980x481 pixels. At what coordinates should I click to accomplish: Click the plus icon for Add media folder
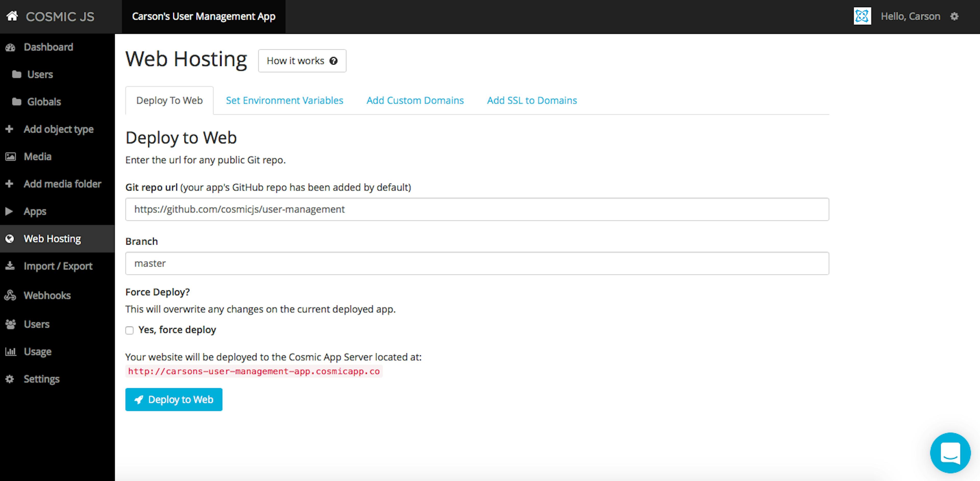[9, 184]
